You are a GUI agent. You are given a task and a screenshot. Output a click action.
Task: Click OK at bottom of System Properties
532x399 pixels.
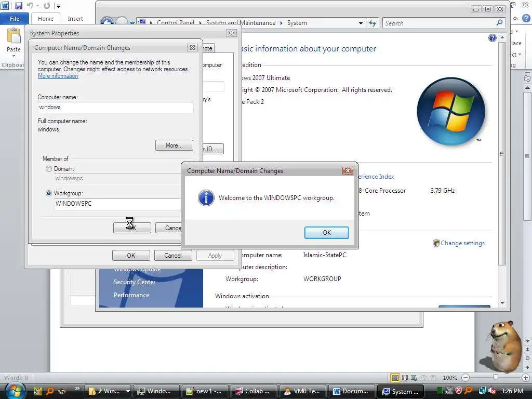point(131,256)
